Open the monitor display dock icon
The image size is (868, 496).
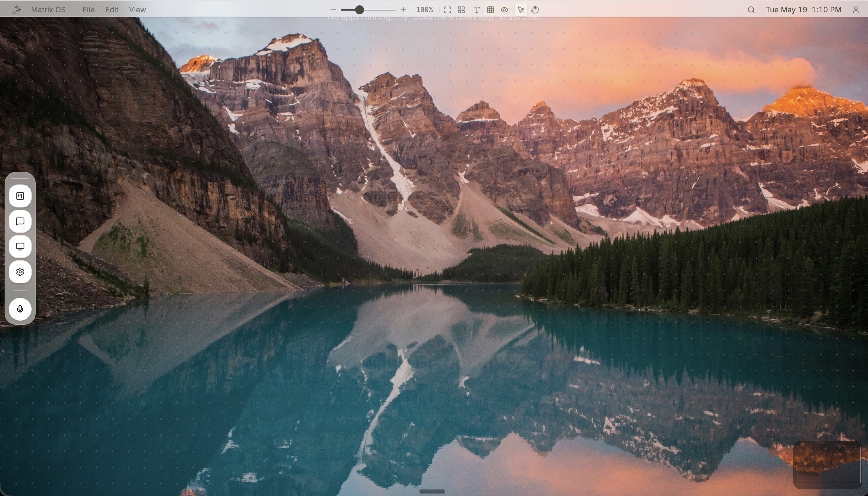tap(20, 246)
